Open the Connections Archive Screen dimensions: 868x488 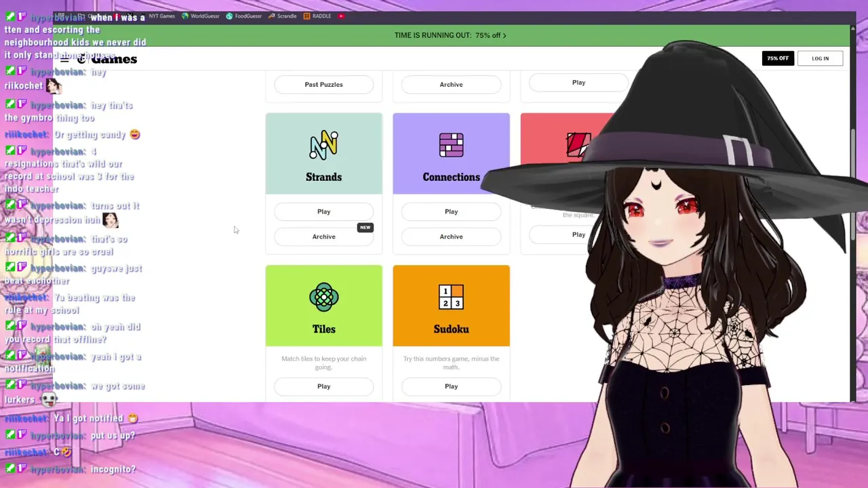coord(451,237)
